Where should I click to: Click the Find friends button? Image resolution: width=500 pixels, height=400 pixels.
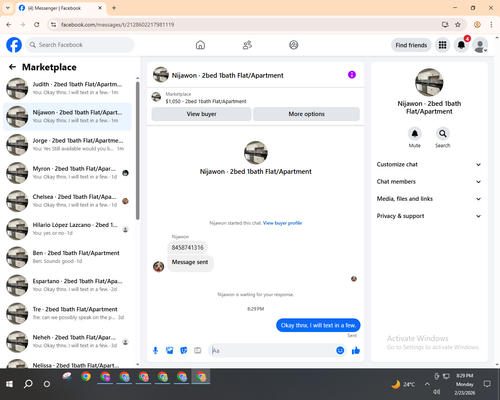411,45
